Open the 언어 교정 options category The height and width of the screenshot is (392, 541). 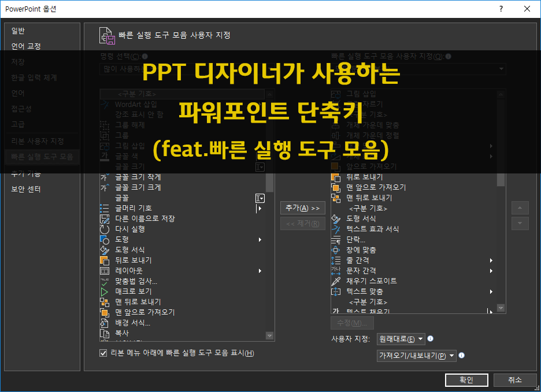(x=26, y=46)
